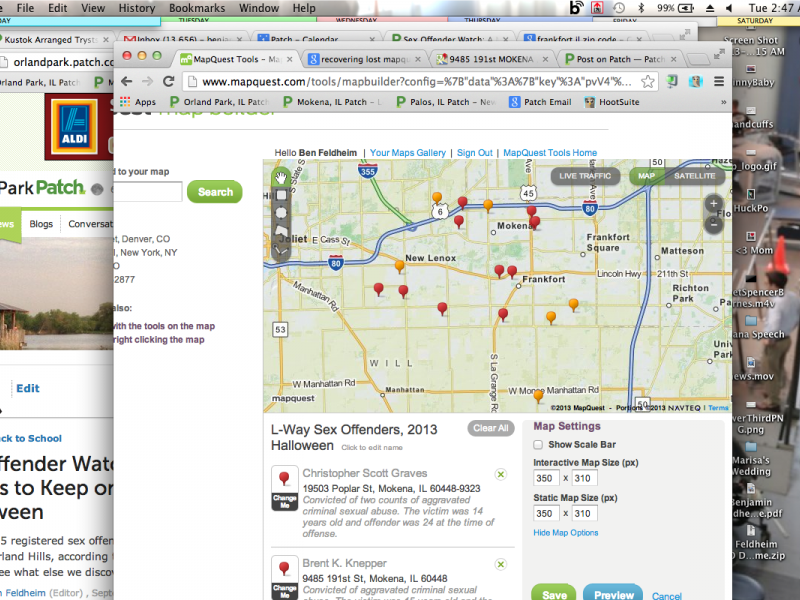Click the Sign Out link

[x=474, y=153]
